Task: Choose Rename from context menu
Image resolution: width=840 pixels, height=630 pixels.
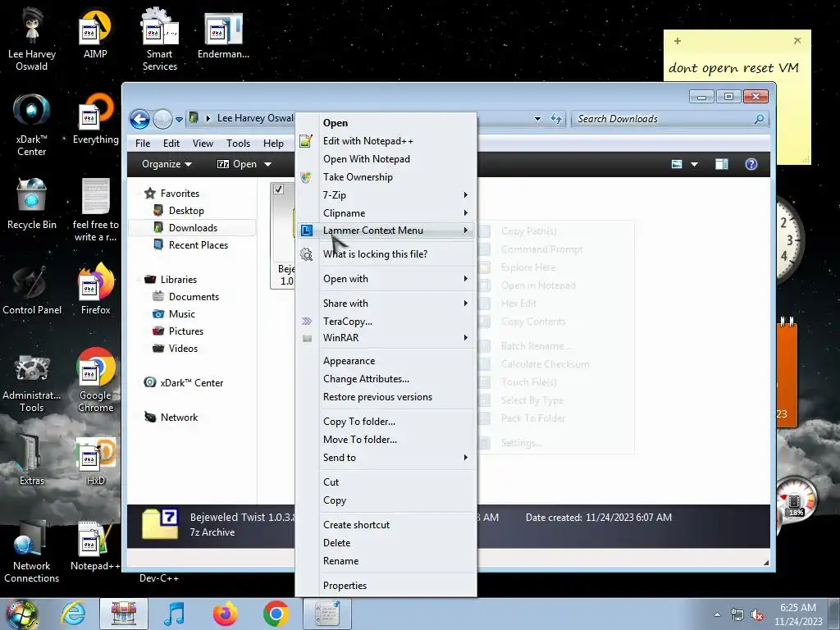Action: click(x=386, y=561)
